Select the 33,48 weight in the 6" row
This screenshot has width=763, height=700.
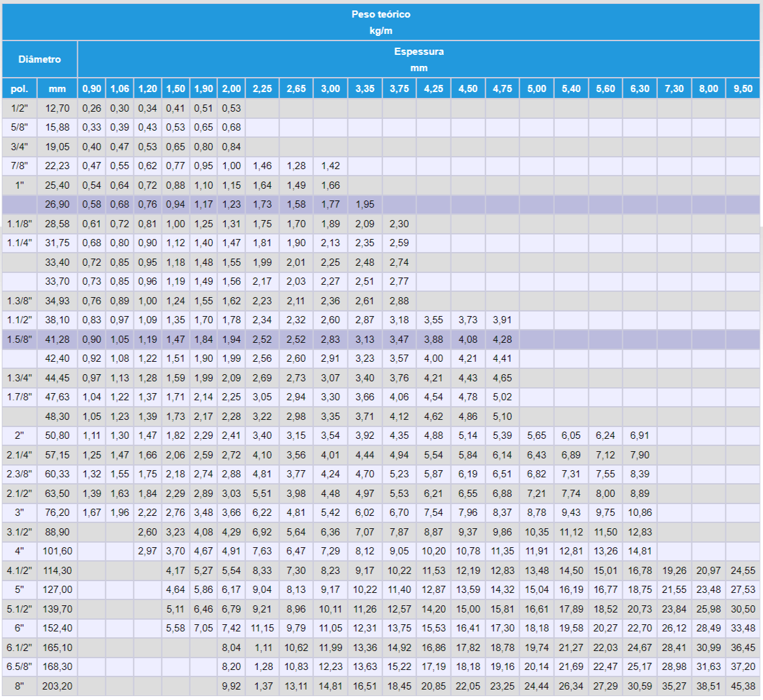(743, 628)
